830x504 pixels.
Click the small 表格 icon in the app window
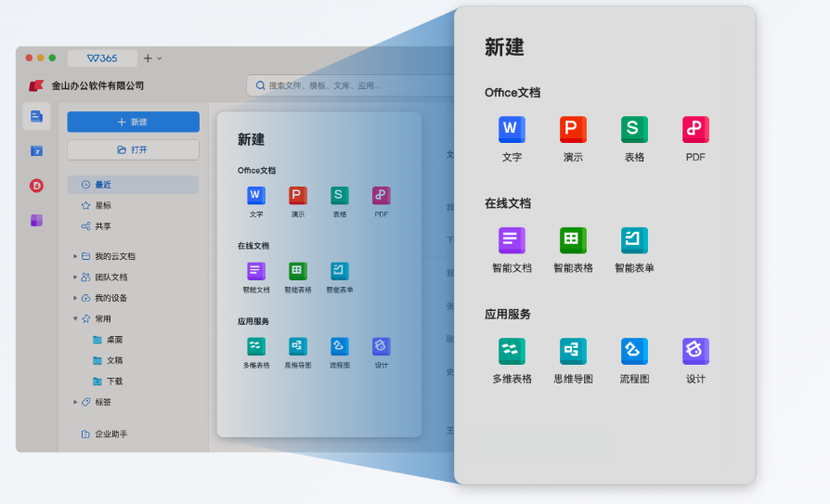(339, 195)
